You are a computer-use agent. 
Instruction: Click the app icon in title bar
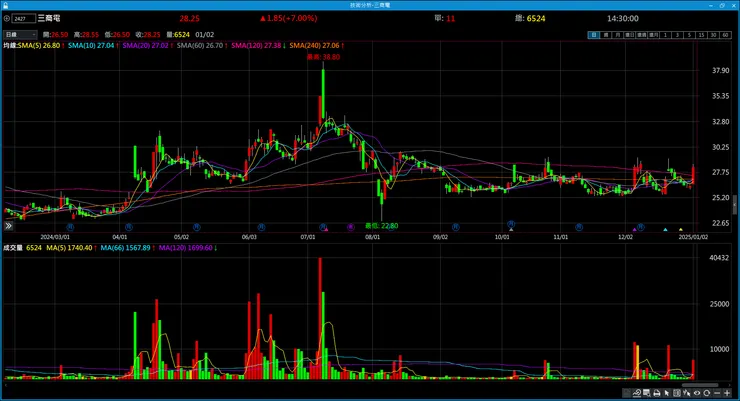[5, 5]
